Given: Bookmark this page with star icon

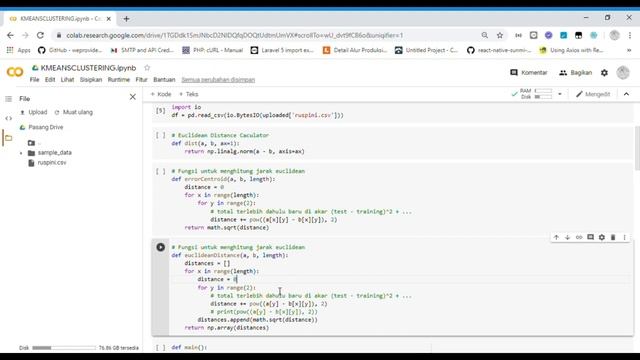Looking at the screenshot, I should tap(500, 36).
